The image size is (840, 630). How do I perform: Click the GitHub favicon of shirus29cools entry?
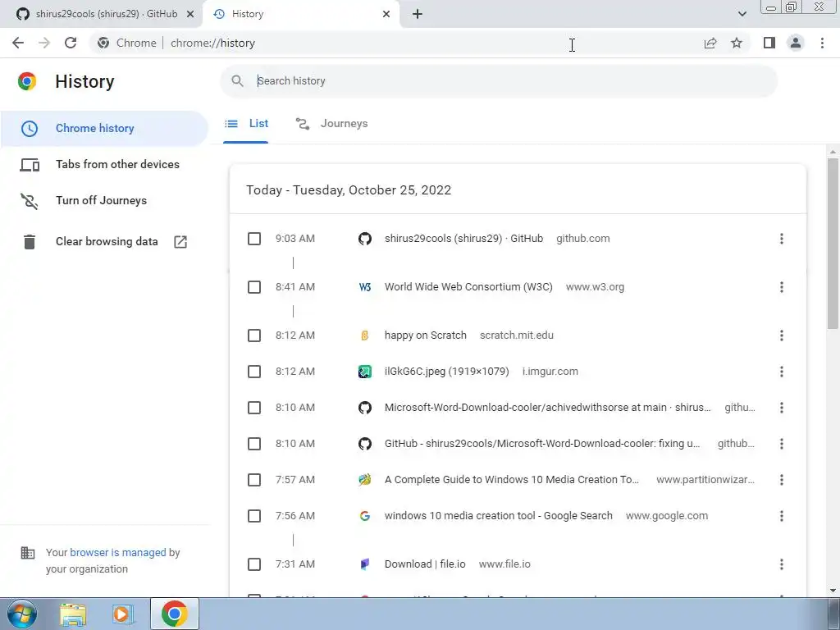pos(365,239)
